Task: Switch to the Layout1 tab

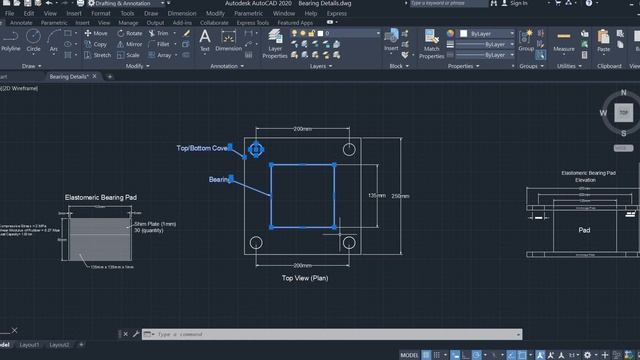Action: point(29,345)
